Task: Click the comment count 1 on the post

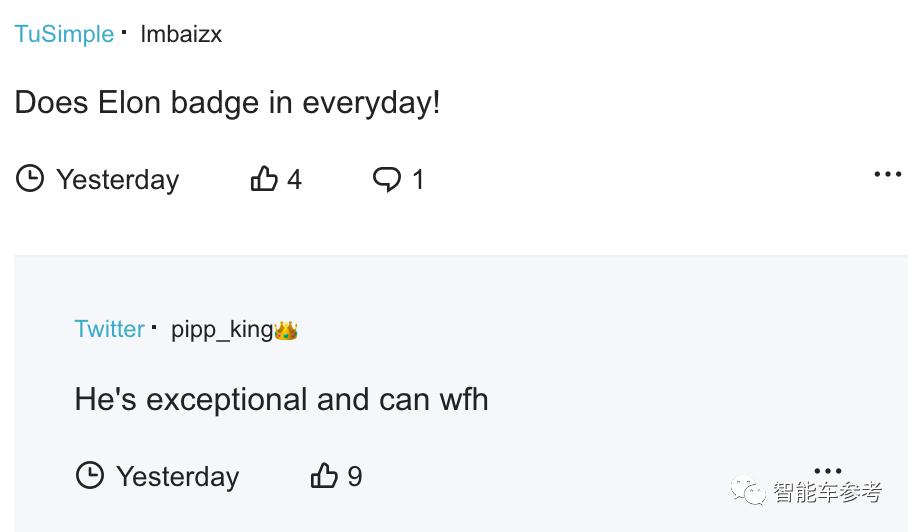Action: click(418, 180)
